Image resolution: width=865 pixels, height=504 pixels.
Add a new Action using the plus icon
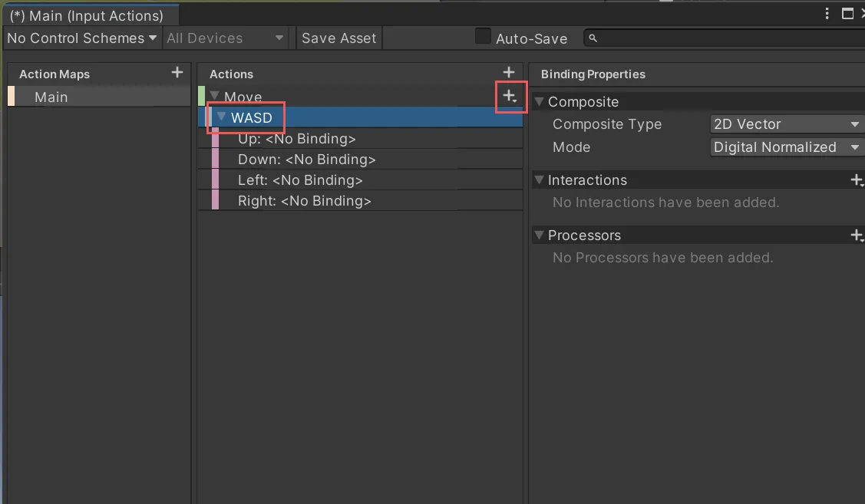(508, 73)
